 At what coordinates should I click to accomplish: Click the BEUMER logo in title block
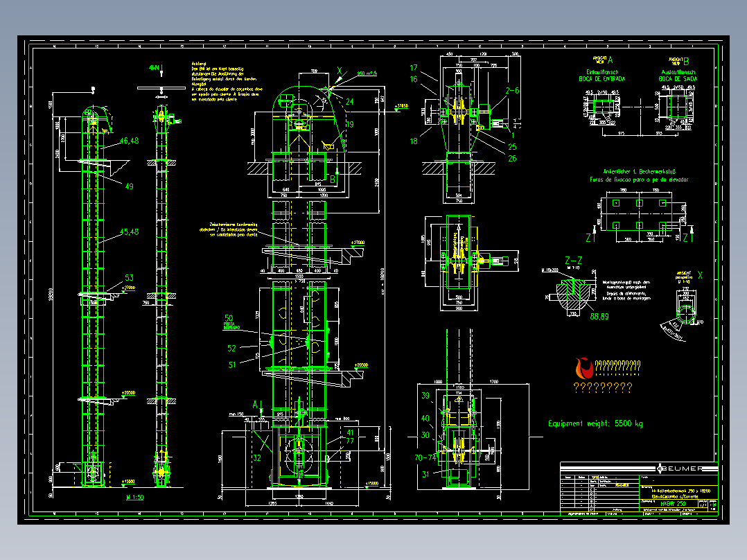(680, 469)
